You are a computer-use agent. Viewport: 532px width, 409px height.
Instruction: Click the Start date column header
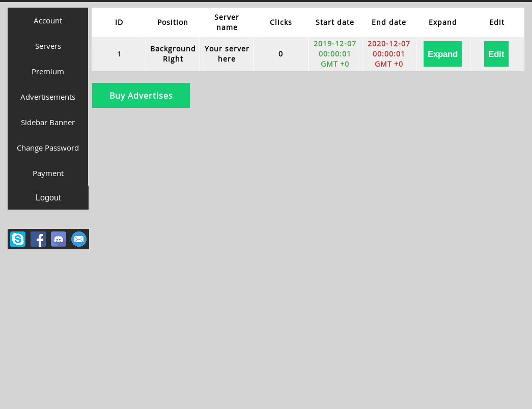[x=334, y=22]
